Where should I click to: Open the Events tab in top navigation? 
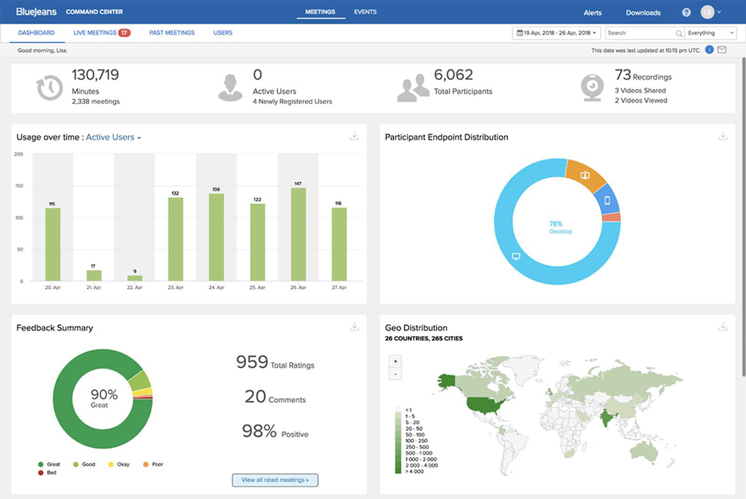(x=365, y=12)
